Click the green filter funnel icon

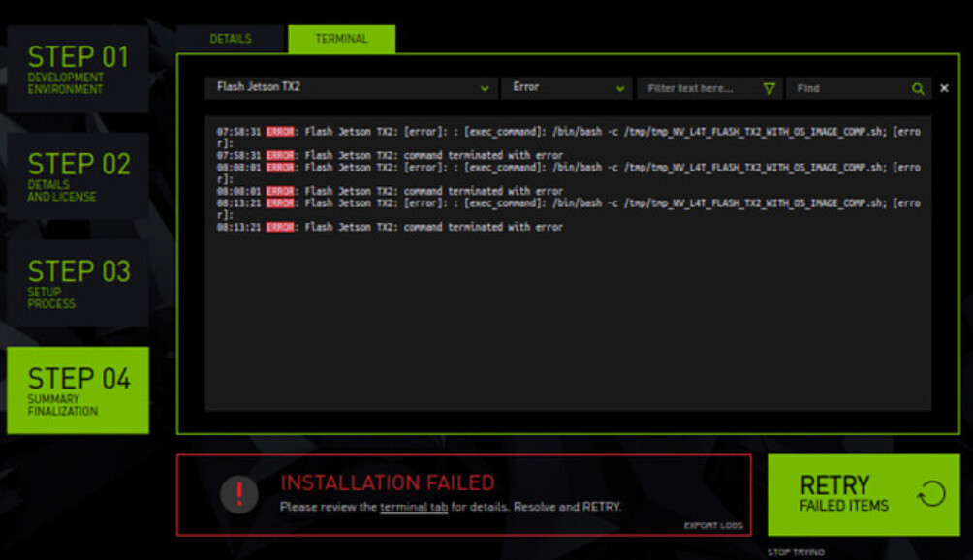(769, 87)
